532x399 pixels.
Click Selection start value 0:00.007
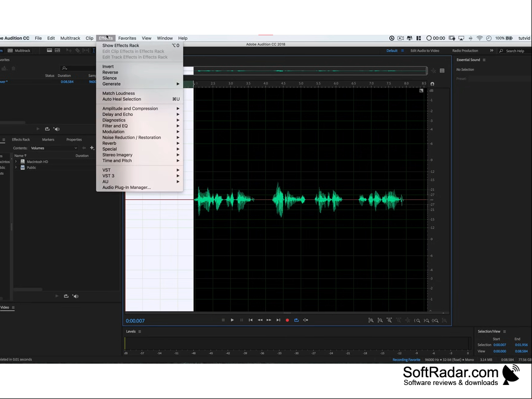click(499, 345)
